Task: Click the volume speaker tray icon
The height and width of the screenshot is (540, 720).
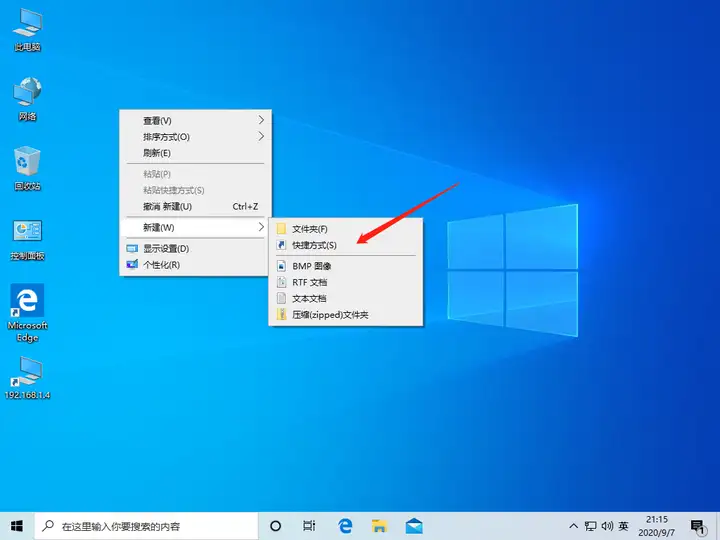Action: (607, 526)
